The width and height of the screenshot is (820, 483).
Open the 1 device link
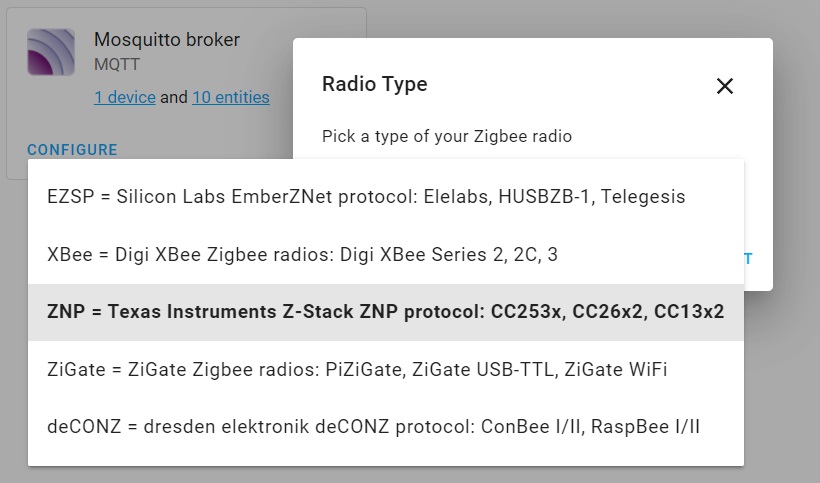point(125,97)
